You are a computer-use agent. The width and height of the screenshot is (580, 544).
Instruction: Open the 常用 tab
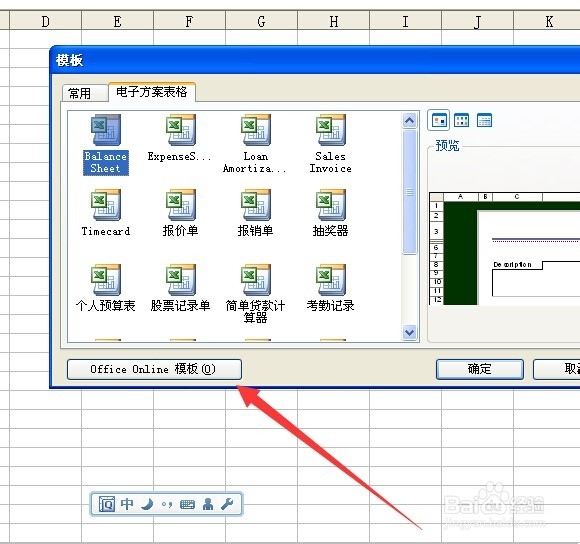click(x=85, y=93)
